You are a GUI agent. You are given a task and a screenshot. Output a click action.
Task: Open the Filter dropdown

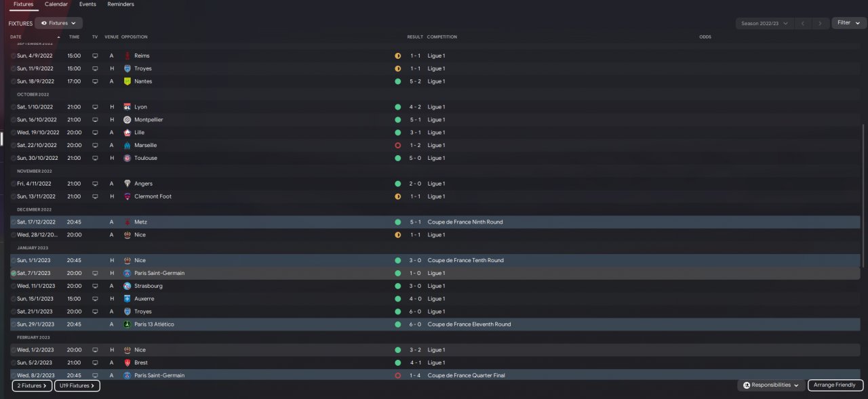pyautogui.click(x=848, y=23)
